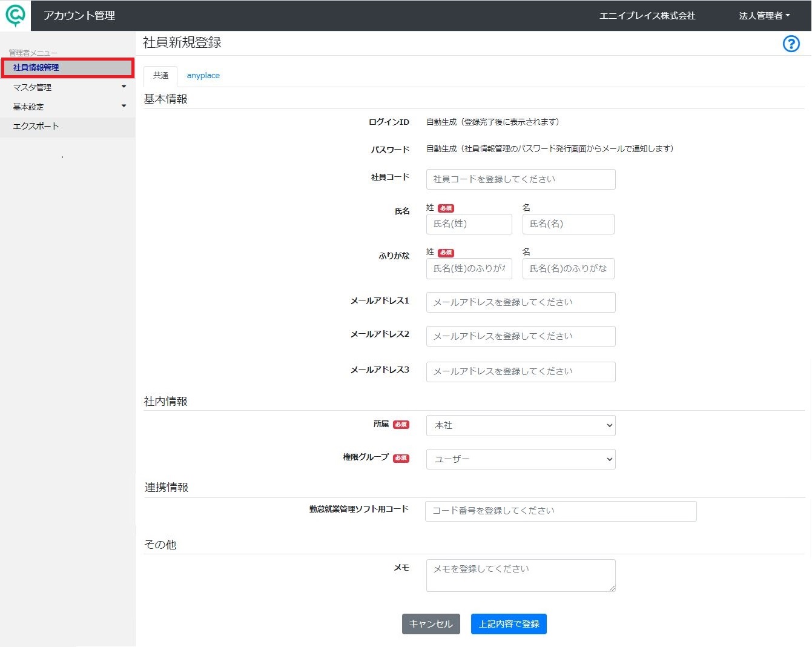The image size is (812, 647).
Task: Click the メモ textarea resize handle
Action: click(612, 588)
